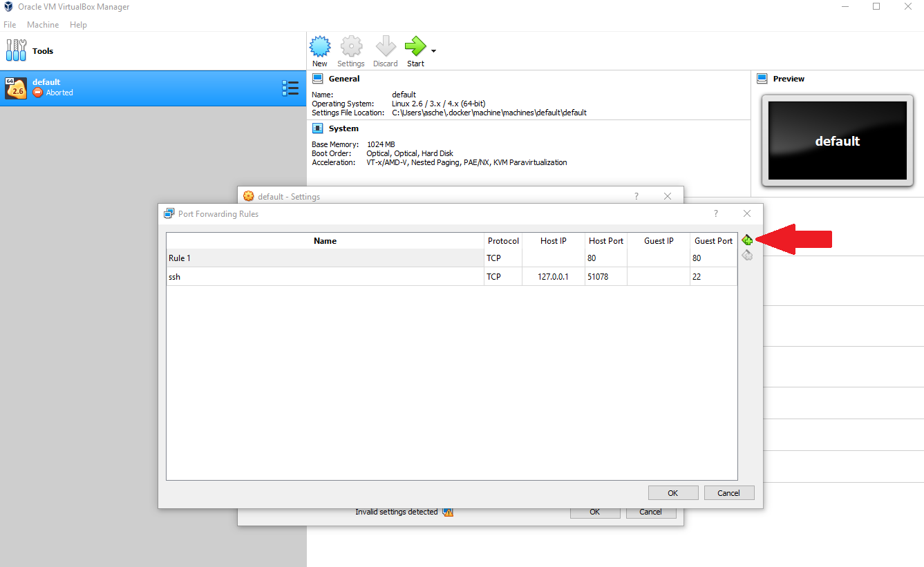Click the empty Host IP cell of Rule 1
Screen dimensions: 924x567
coord(554,258)
